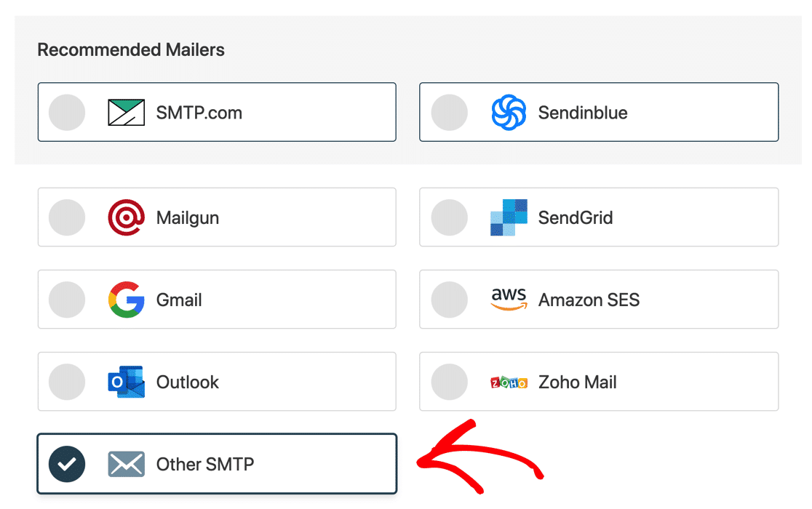The width and height of the screenshot is (812, 509).
Task: Select the Sendinblue radio button
Action: (x=450, y=112)
